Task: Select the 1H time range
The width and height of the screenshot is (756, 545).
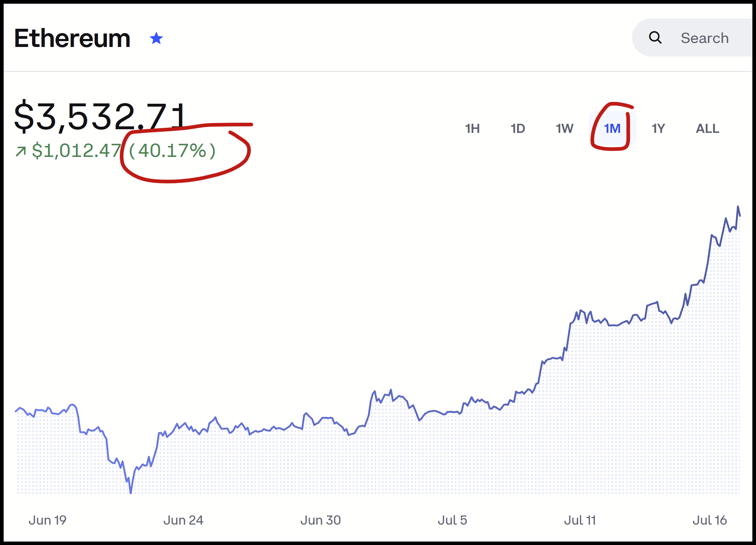Action: tap(472, 129)
